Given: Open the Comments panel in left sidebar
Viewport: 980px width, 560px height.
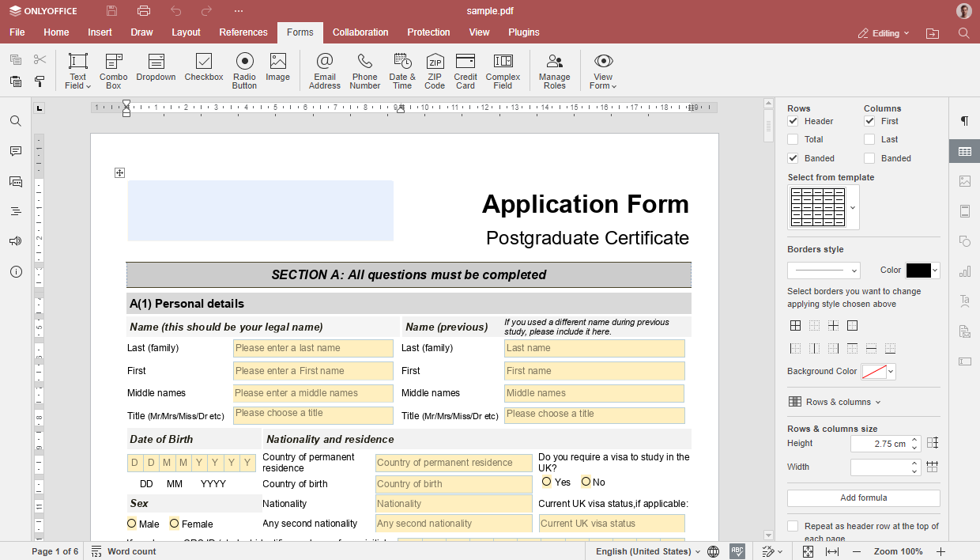Looking at the screenshot, I should coord(16,151).
